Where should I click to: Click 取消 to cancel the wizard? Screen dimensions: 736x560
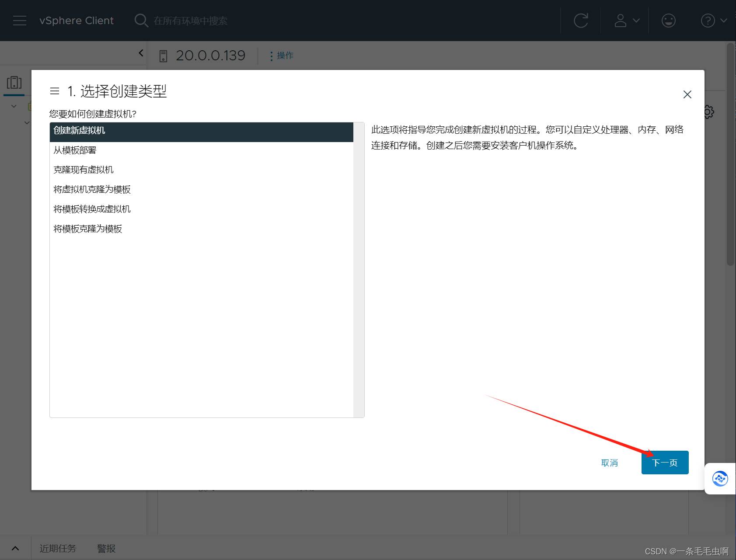click(609, 463)
